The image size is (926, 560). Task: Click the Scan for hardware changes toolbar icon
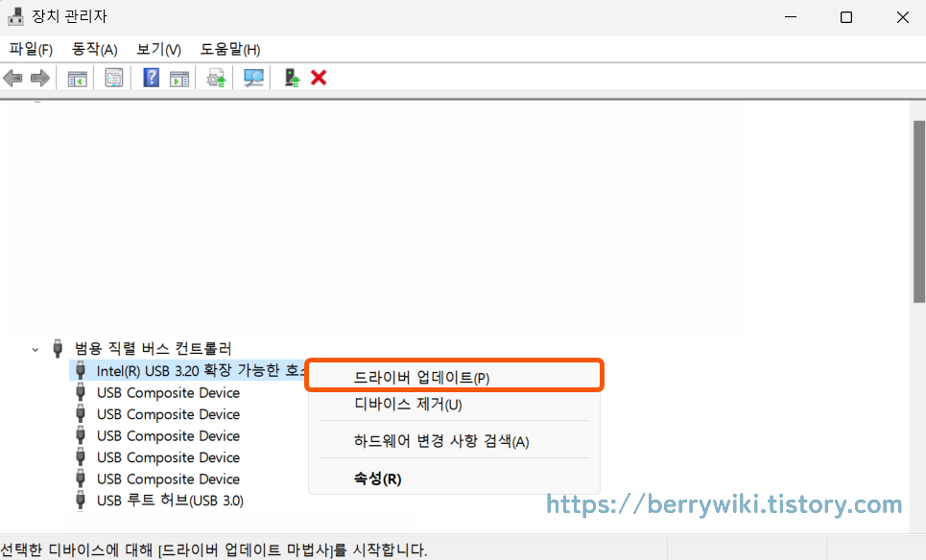coord(251,78)
